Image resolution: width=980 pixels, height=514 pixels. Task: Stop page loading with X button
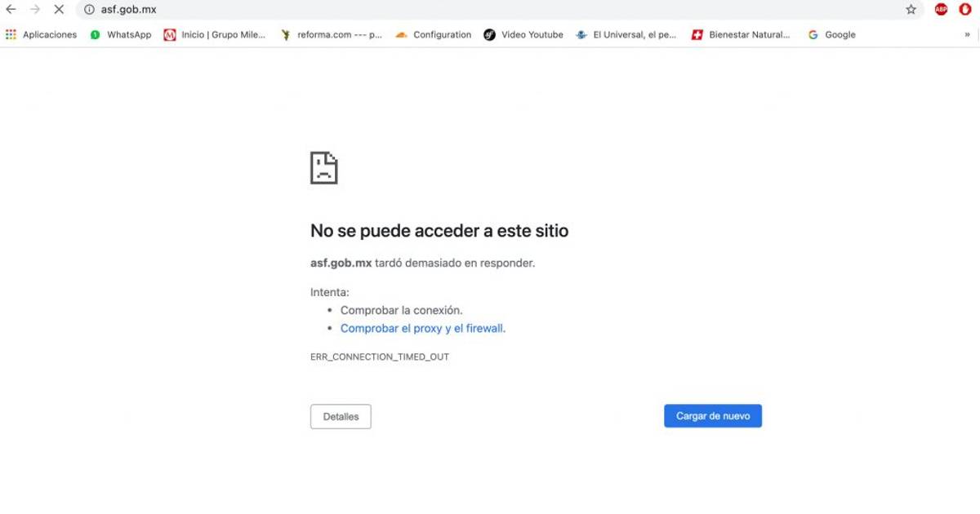click(59, 10)
